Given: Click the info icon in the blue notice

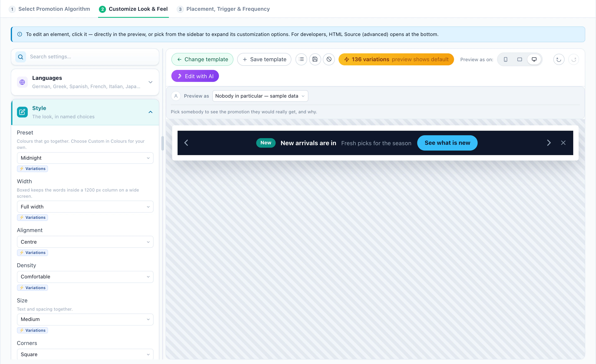Looking at the screenshot, I should coord(20,34).
